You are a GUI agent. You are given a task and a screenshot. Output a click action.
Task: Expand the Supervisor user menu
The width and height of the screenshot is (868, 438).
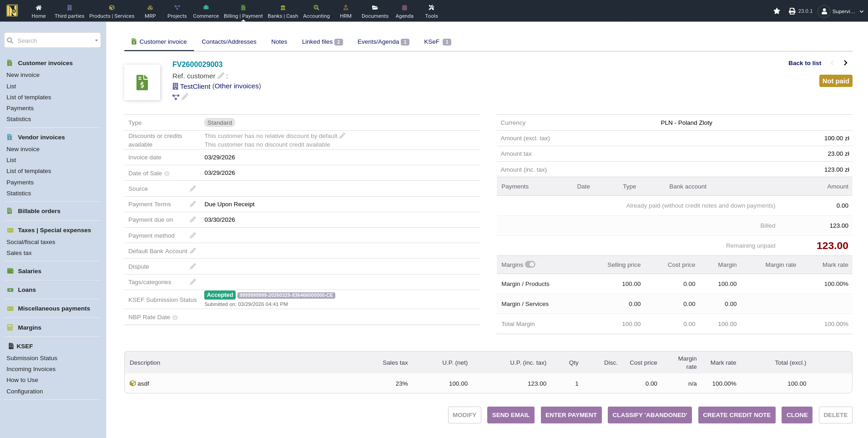(x=861, y=11)
